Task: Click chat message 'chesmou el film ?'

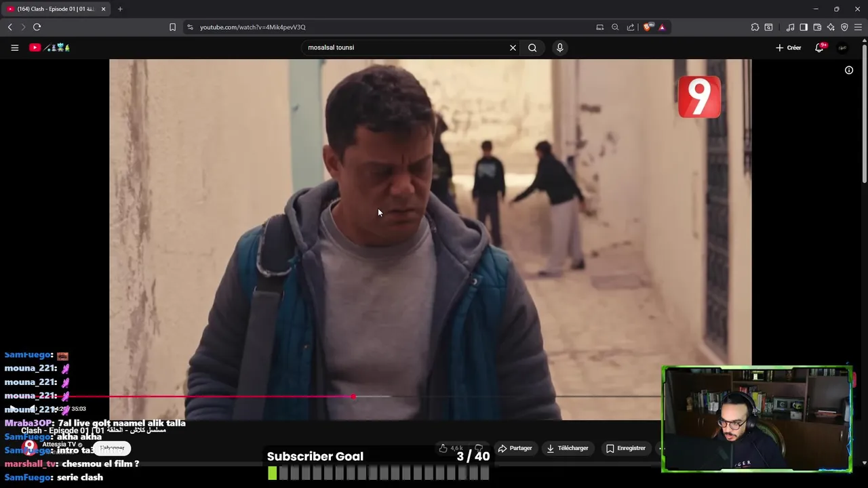Action: 100,464
